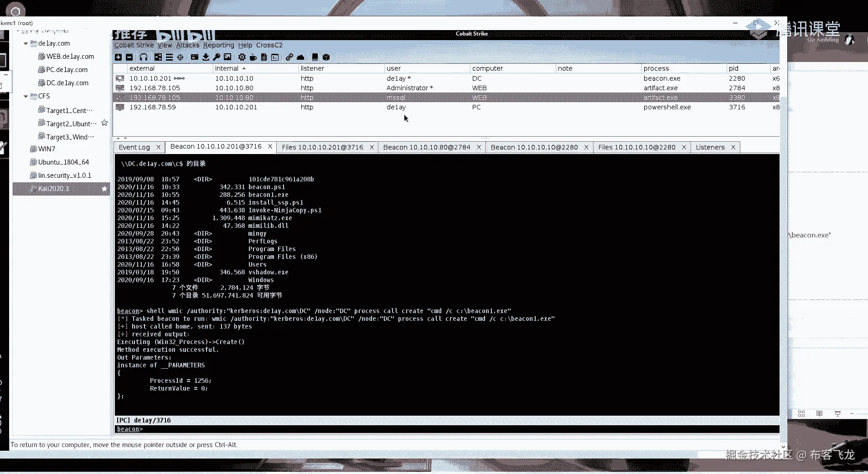Open the Help menu
The width and height of the screenshot is (868, 474).
pyautogui.click(x=245, y=45)
